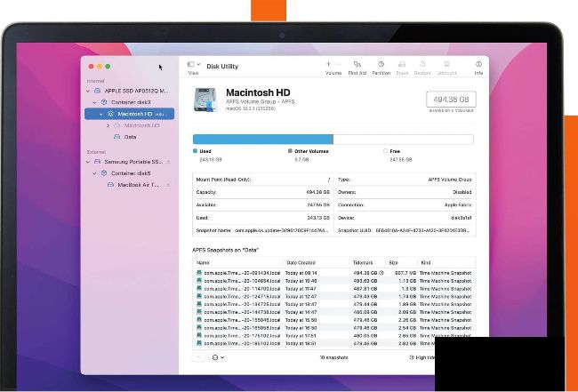Sort snapshots by Date Created column

[x=302, y=262]
